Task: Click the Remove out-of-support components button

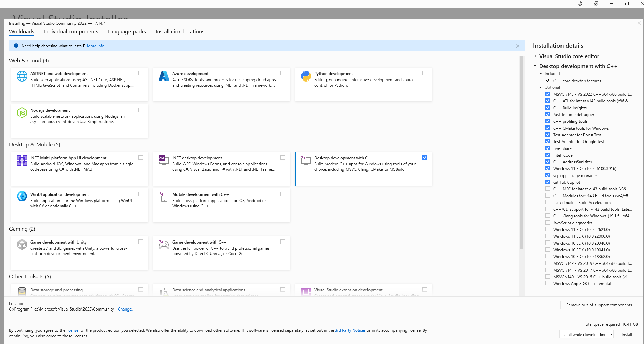Action: (599, 305)
